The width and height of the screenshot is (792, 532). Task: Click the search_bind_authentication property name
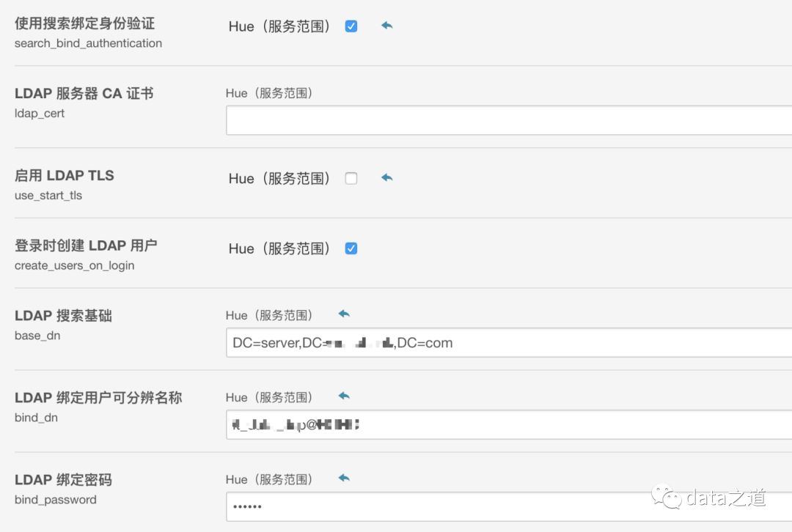pyautogui.click(x=88, y=43)
